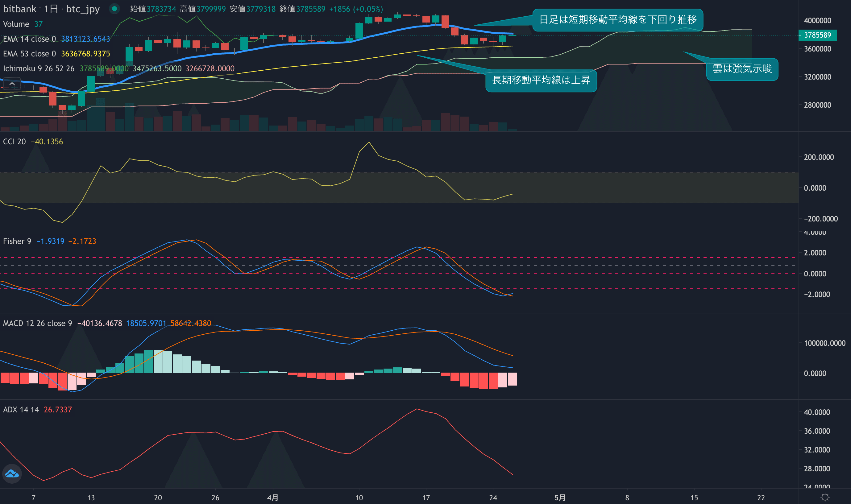This screenshot has width=851, height=504.
Task: Select the ADX 14 14 indicator legend
Action: (20, 410)
